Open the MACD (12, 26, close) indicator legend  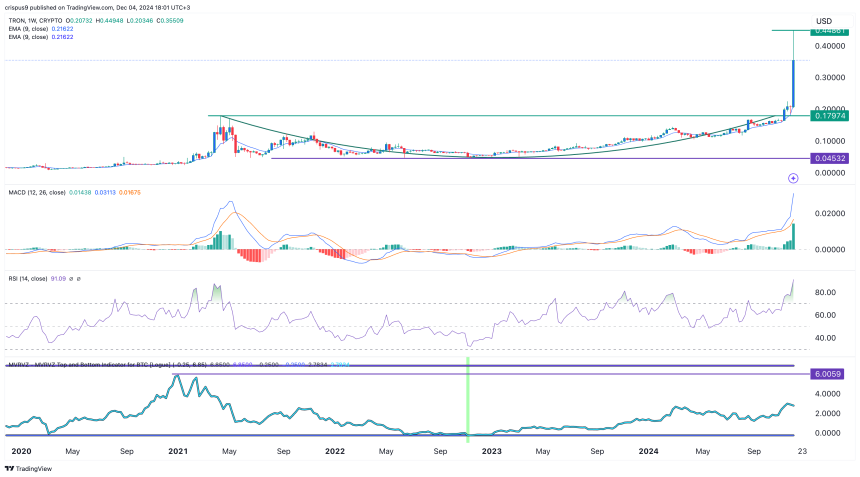tap(42, 190)
